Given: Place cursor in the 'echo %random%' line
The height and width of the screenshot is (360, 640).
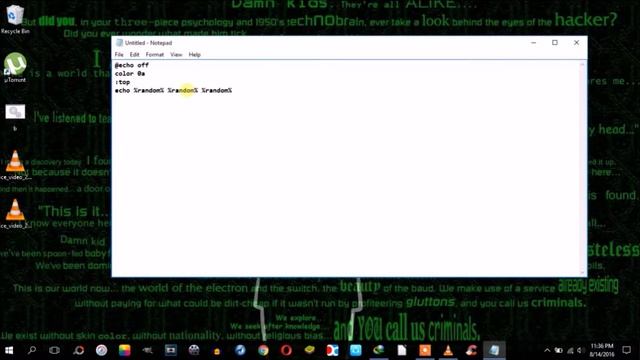Looking at the screenshot, I should point(173,90).
